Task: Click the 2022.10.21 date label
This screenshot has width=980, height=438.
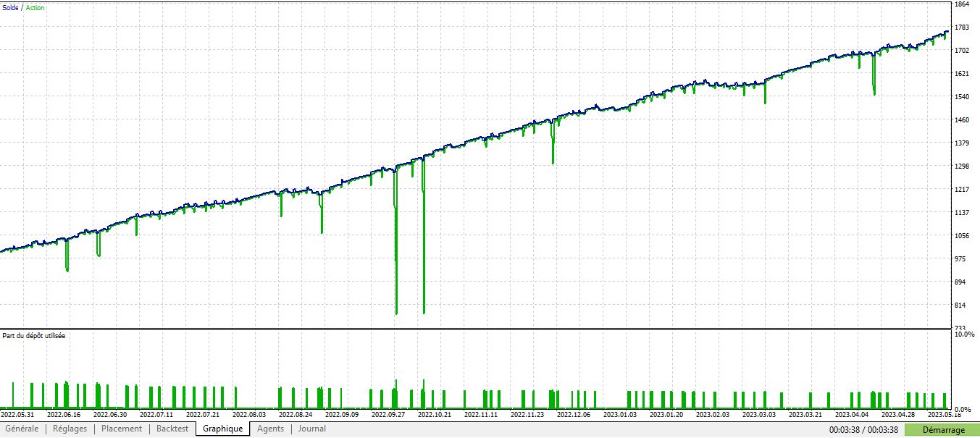Action: pos(434,416)
